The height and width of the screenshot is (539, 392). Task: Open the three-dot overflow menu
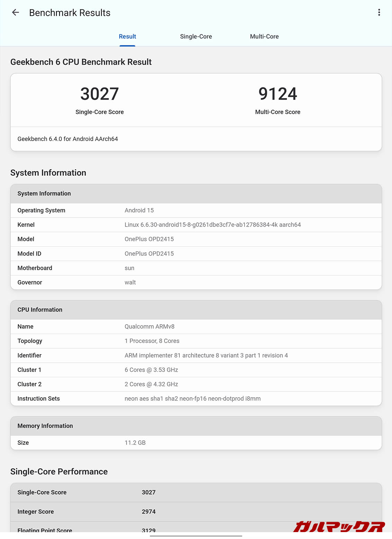pyautogui.click(x=379, y=13)
